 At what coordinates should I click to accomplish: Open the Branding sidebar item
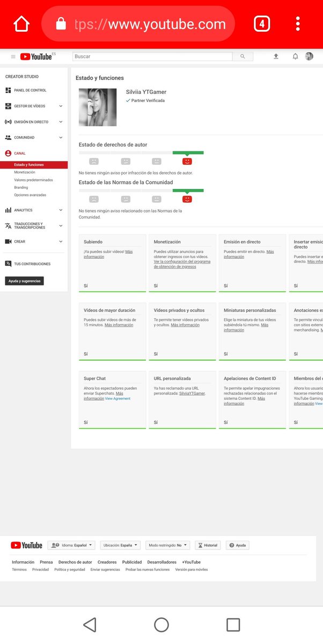click(21, 187)
